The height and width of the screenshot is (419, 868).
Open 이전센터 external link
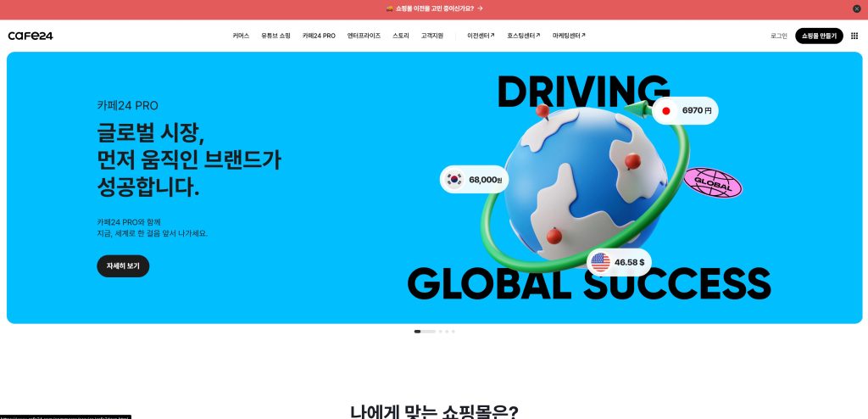pos(481,36)
